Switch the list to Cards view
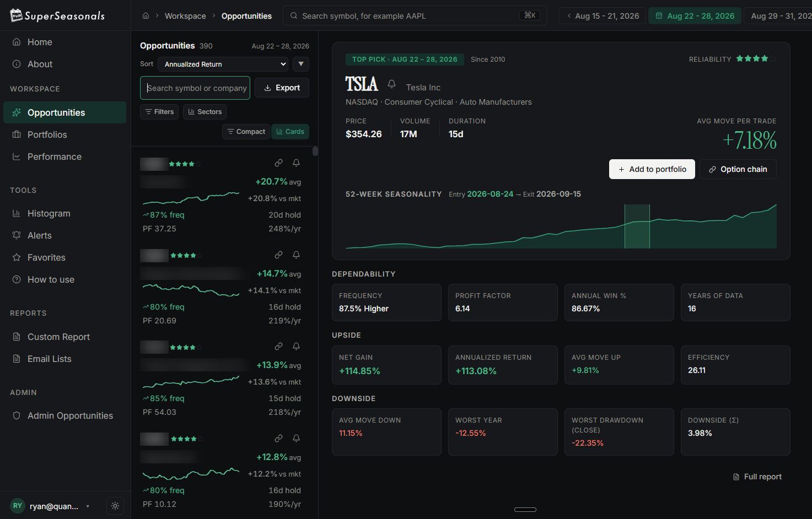The image size is (812, 519). tap(291, 132)
